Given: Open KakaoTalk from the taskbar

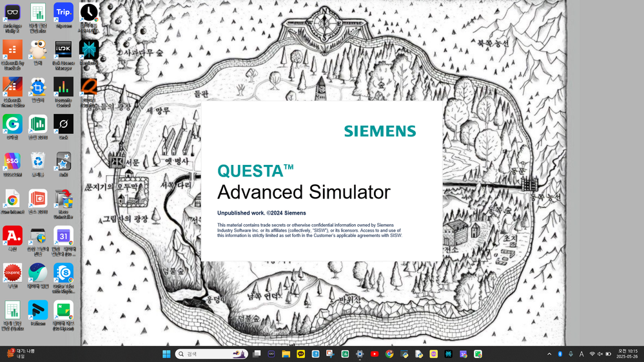Looking at the screenshot, I should pyautogui.click(x=300, y=354).
